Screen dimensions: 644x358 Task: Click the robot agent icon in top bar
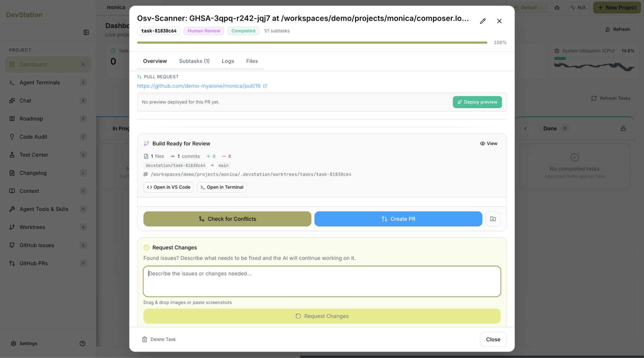click(x=557, y=7)
